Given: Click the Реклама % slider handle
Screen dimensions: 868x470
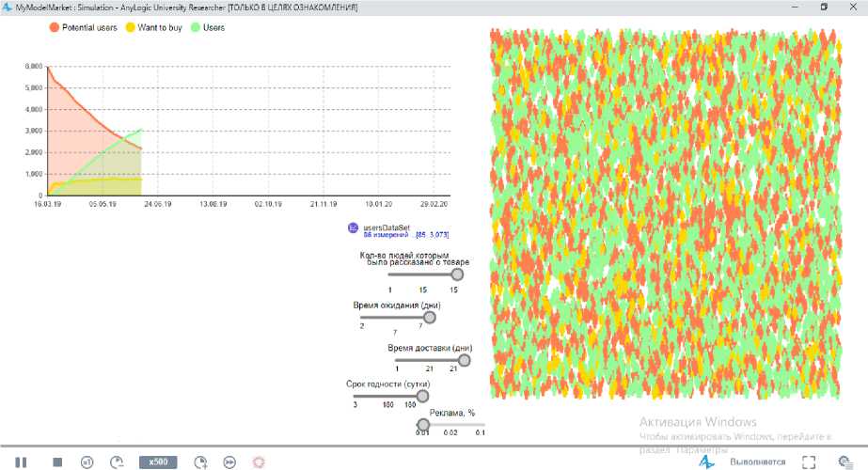Looking at the screenshot, I should [423, 425].
